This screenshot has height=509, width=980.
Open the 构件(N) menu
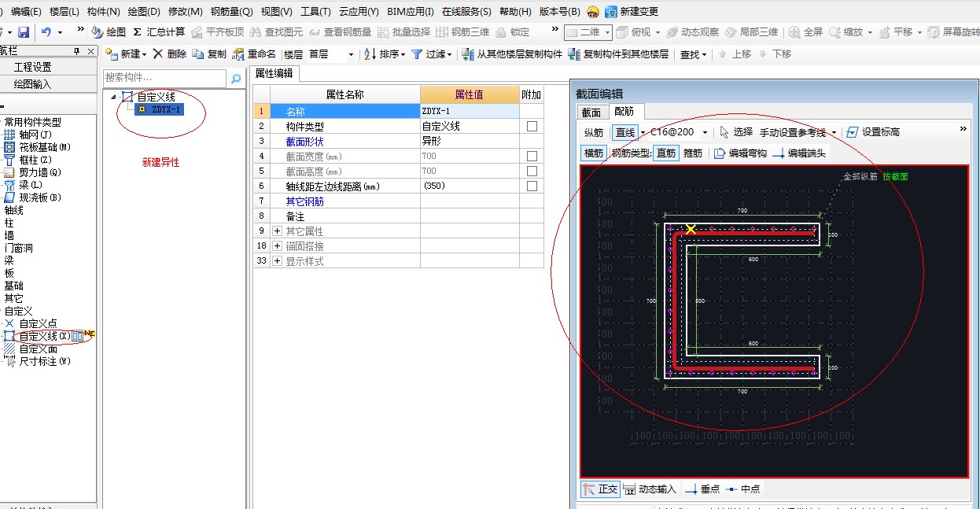click(x=104, y=12)
